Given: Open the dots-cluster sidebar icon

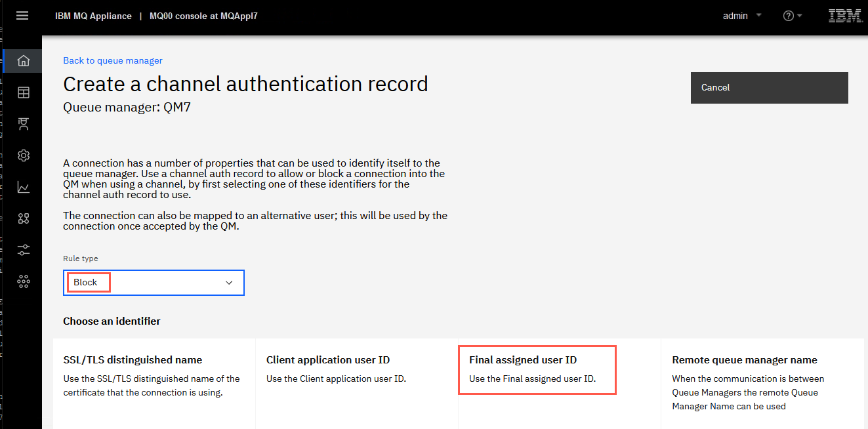Looking at the screenshot, I should point(24,281).
